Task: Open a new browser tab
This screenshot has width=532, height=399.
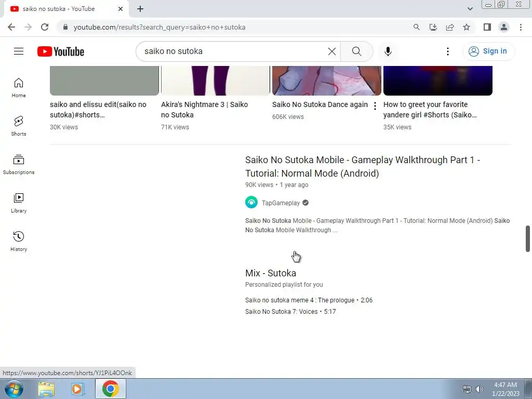Action: coord(140,9)
